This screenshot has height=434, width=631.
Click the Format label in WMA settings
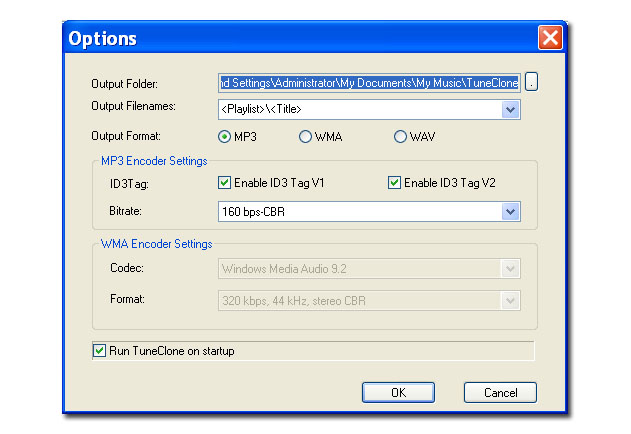pyautogui.click(x=127, y=299)
